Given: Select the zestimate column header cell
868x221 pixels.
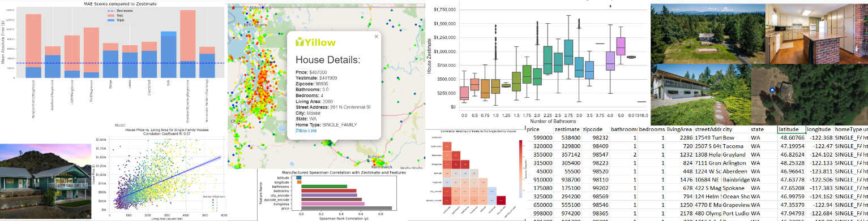Looking at the screenshot, I should (x=568, y=129).
